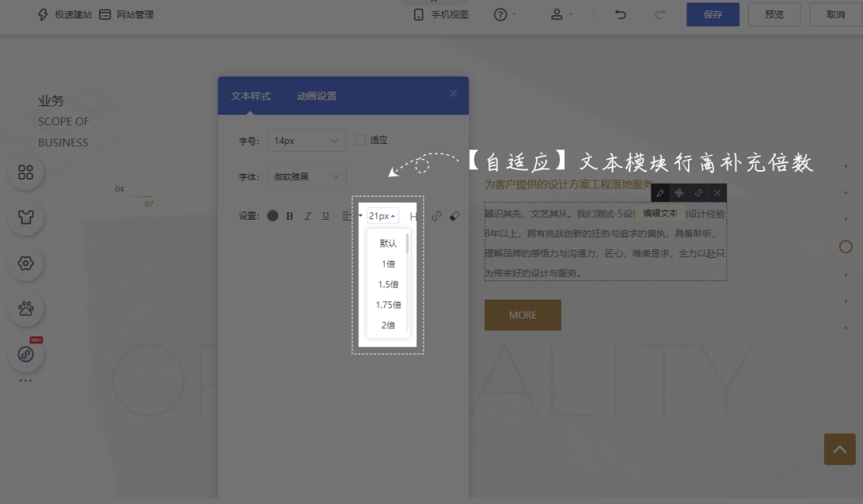This screenshot has height=504, width=863.
Task: Open the paw icon in the left sidebar
Action: (25, 309)
